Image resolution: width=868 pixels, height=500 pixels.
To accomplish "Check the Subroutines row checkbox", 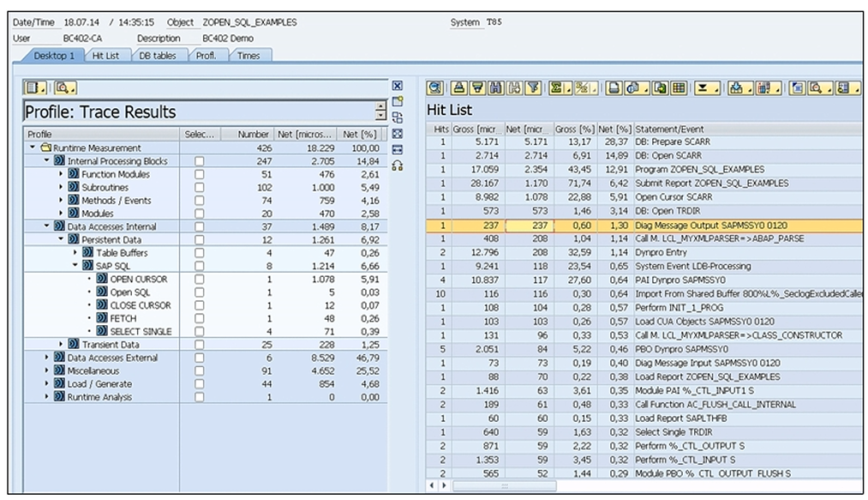I will (x=199, y=187).
